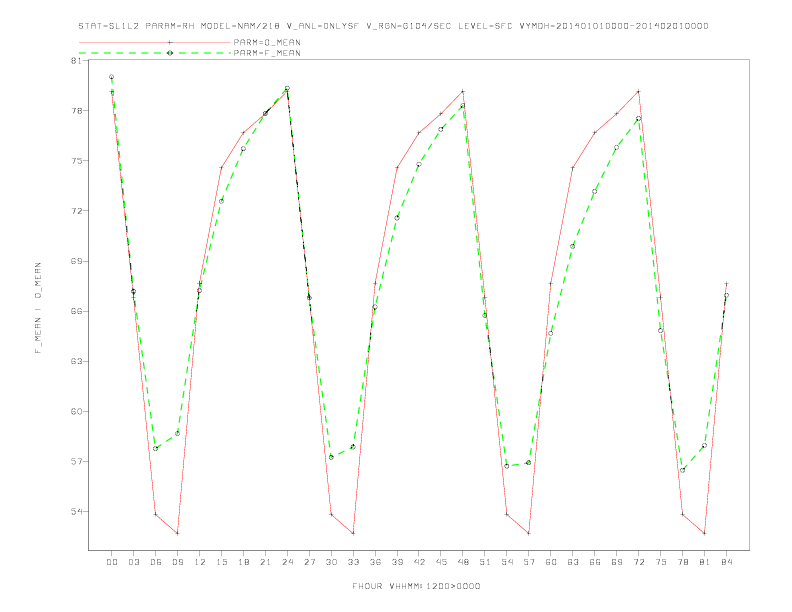Click x-axis tick label 66
The image size is (792, 612).
tap(595, 562)
